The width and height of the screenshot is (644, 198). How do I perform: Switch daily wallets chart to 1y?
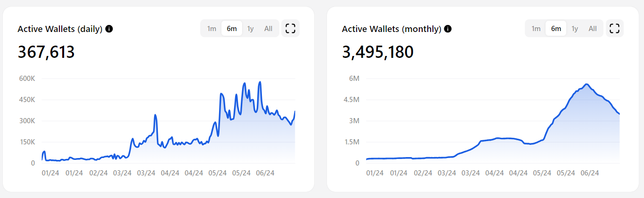pyautogui.click(x=251, y=29)
